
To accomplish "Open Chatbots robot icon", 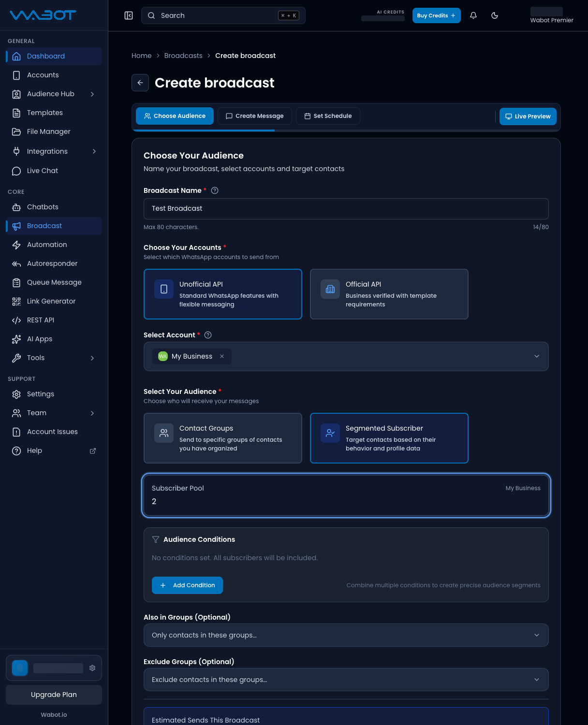I will tap(16, 207).
